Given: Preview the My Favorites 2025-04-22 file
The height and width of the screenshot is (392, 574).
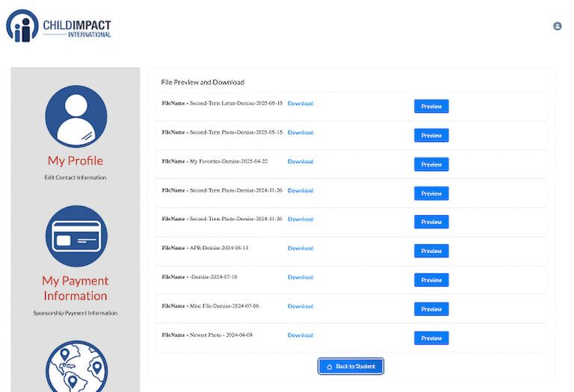Looking at the screenshot, I should [x=431, y=164].
